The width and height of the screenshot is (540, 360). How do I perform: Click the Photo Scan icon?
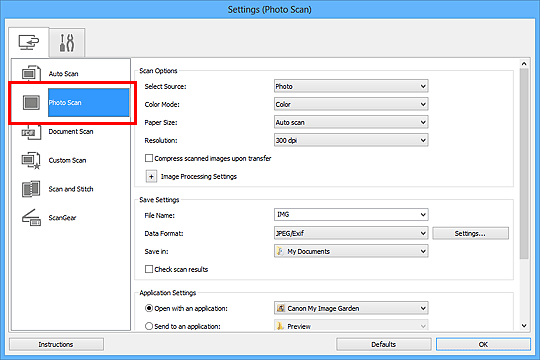[31, 103]
